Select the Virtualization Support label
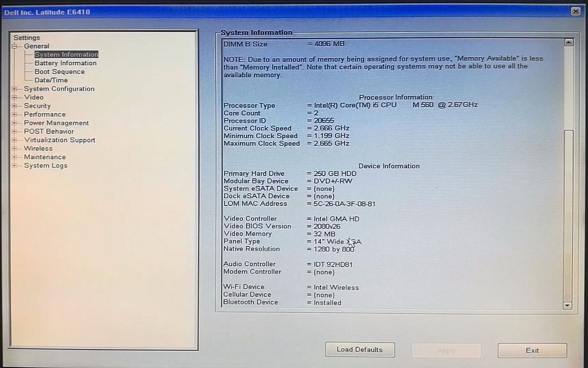This screenshot has width=588, height=368. (x=60, y=140)
